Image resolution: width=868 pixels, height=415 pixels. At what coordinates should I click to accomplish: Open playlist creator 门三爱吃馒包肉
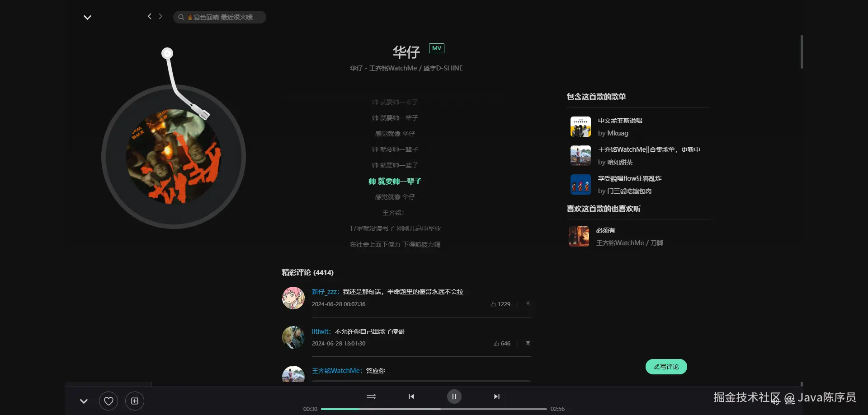629,191
